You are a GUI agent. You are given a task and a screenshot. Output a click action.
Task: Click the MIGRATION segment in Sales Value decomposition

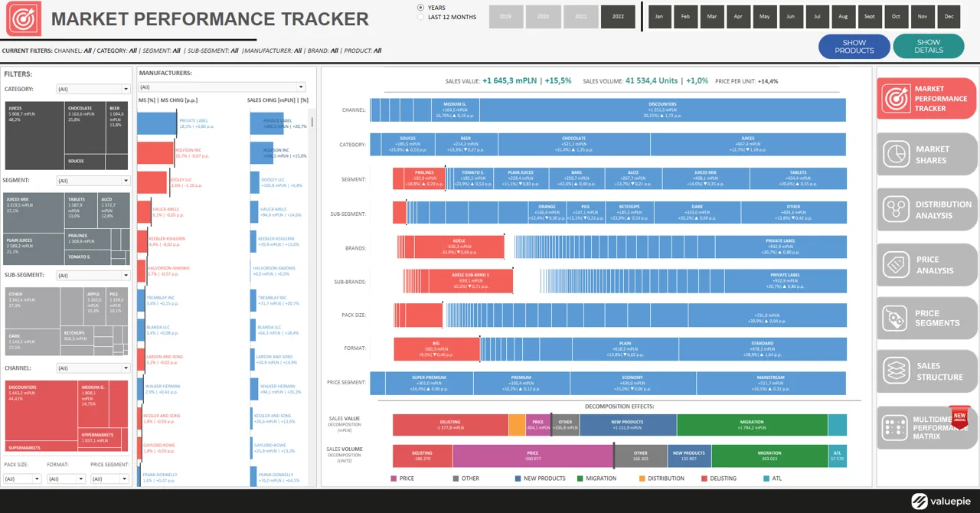752,425
